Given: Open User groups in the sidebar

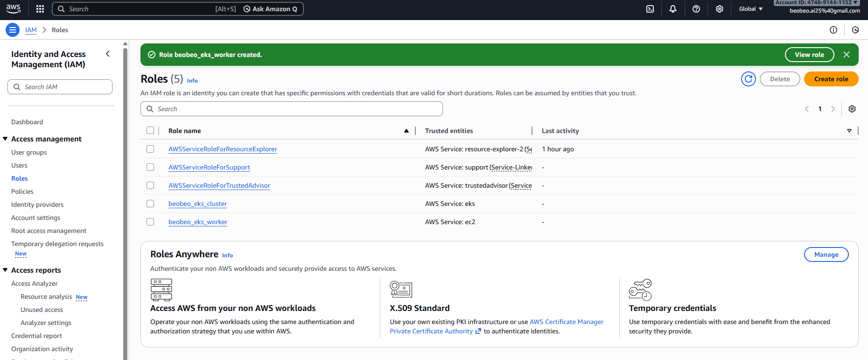Looking at the screenshot, I should (29, 152).
